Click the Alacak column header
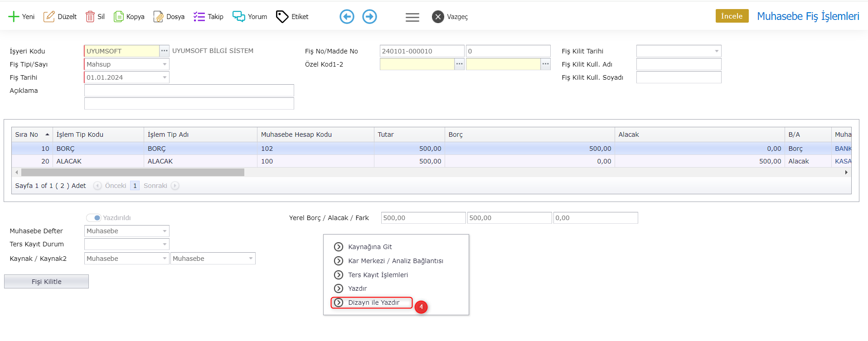 [x=700, y=134]
